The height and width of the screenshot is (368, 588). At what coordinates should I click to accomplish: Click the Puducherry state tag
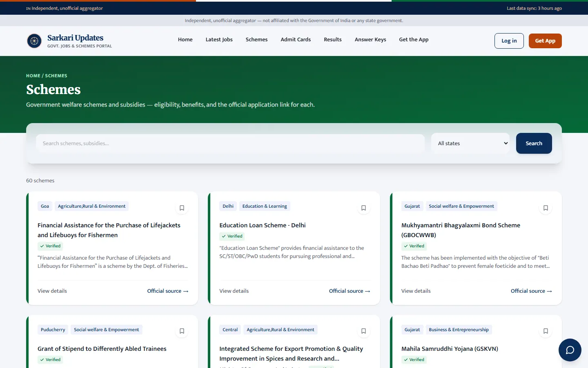pos(53,330)
